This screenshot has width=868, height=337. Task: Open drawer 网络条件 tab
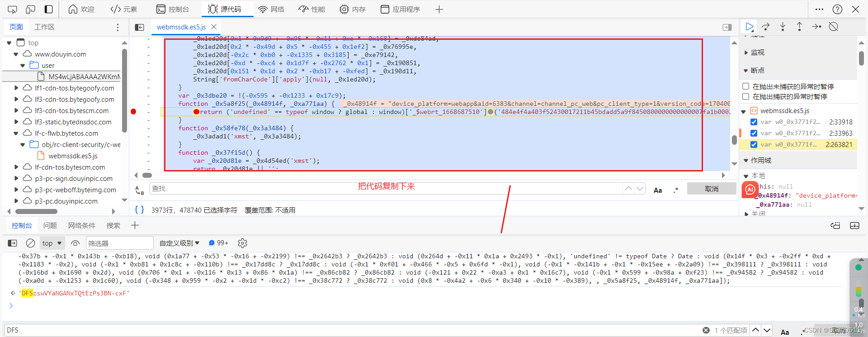[82, 226]
